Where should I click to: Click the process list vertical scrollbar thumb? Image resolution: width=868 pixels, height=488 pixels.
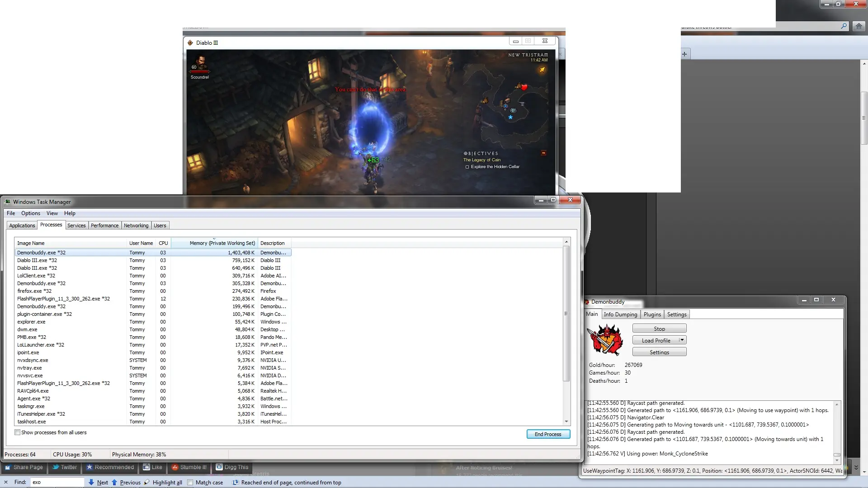pos(566,314)
